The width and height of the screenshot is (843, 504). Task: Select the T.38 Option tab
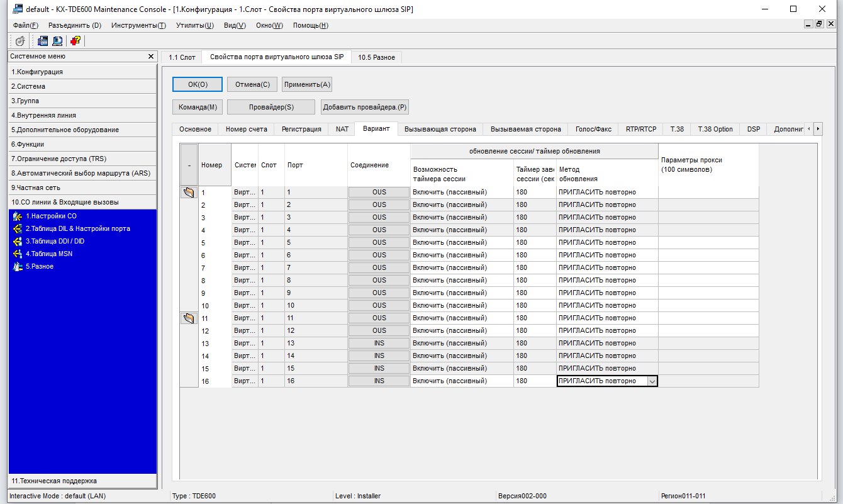715,129
